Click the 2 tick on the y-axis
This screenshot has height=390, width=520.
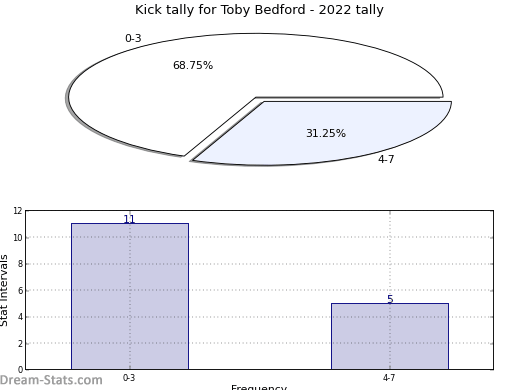[20, 343]
